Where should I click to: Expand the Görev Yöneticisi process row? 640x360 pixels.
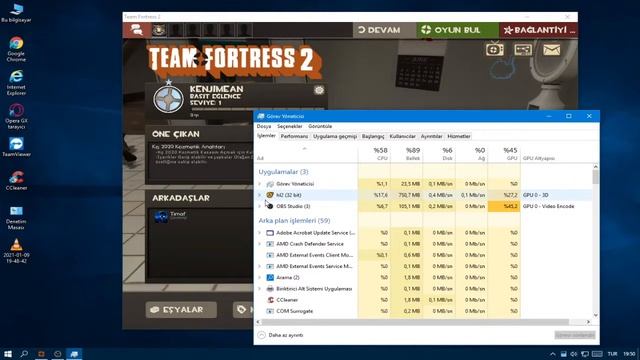pos(260,184)
